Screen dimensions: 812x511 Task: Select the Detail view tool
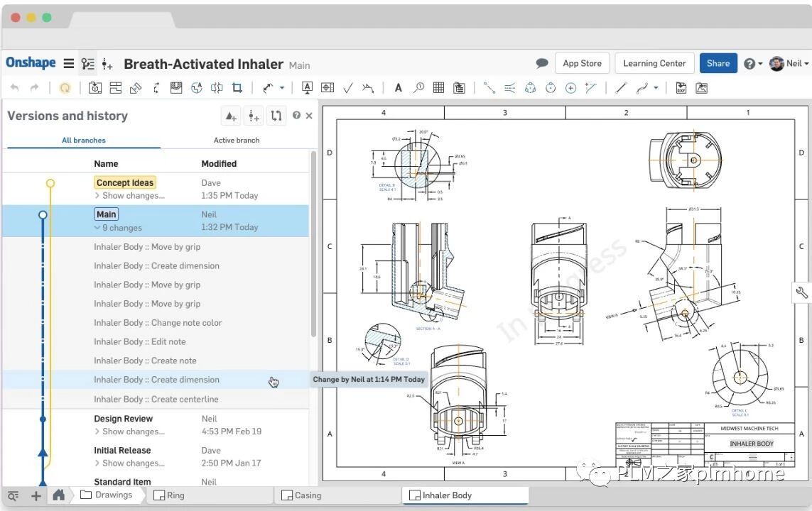coord(196,88)
